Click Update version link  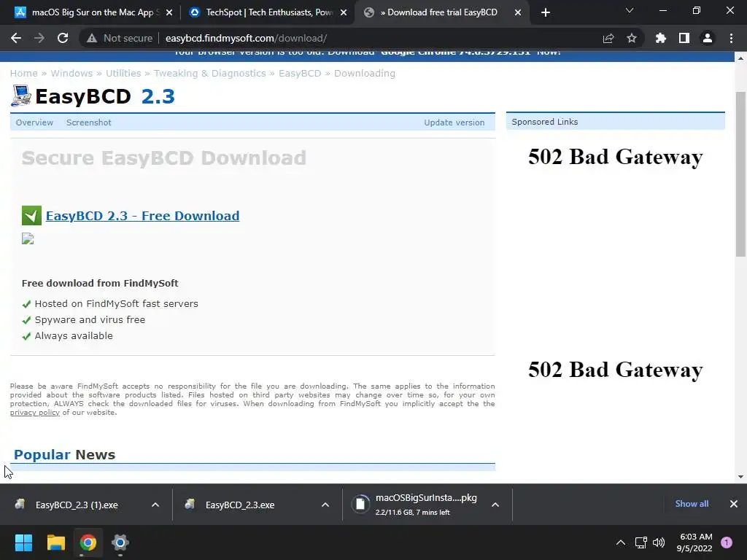tap(454, 122)
